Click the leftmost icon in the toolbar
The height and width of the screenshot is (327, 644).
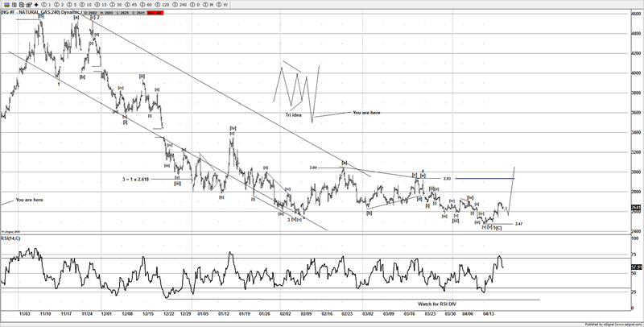point(5,4)
